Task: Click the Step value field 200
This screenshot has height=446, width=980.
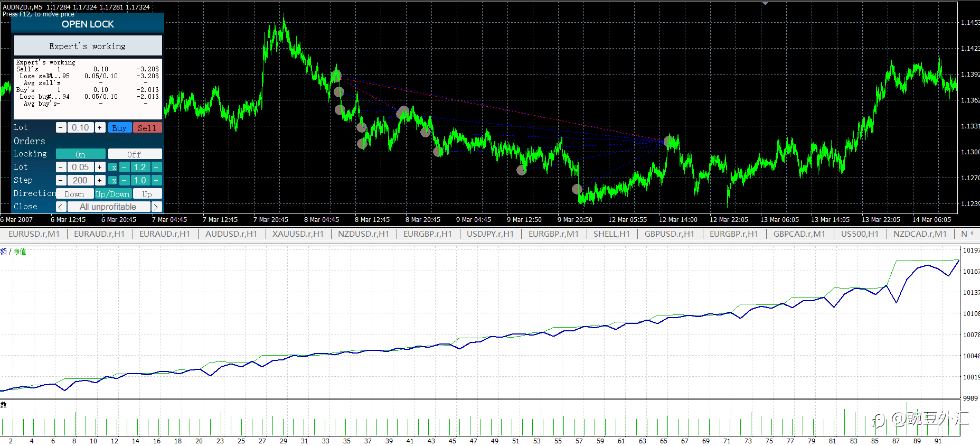Action: pyautogui.click(x=80, y=180)
